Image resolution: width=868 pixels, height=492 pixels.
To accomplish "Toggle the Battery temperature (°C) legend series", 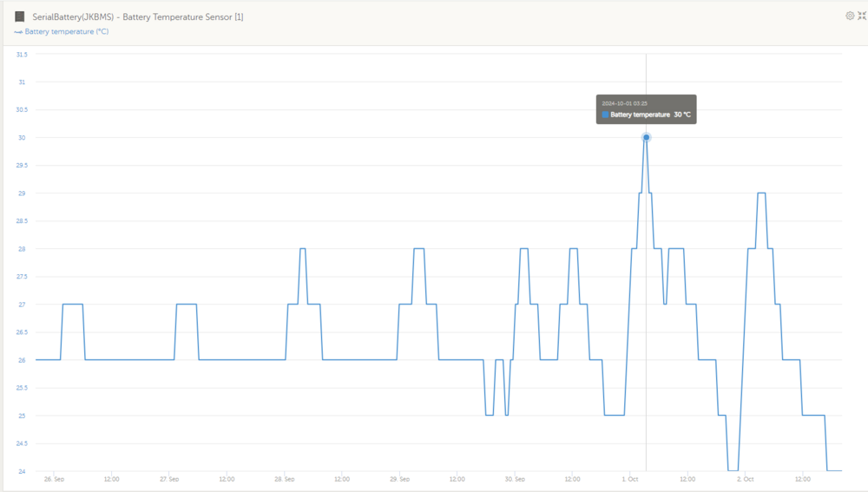I will [66, 32].
